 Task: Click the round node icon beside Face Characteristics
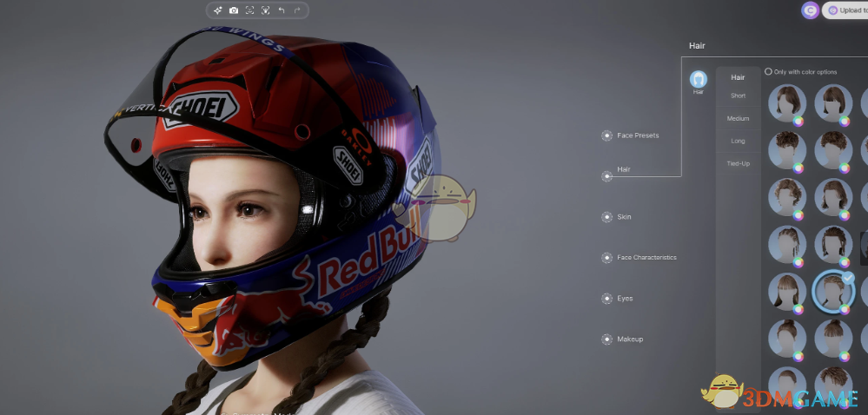[606, 258]
